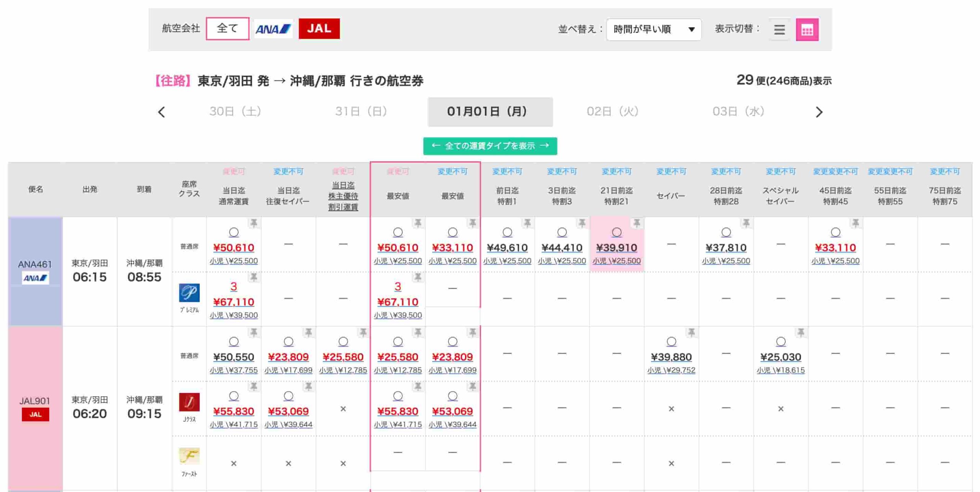The height and width of the screenshot is (492, 980).
Task: Open the 並べ替え sort order dropdown
Action: (653, 29)
